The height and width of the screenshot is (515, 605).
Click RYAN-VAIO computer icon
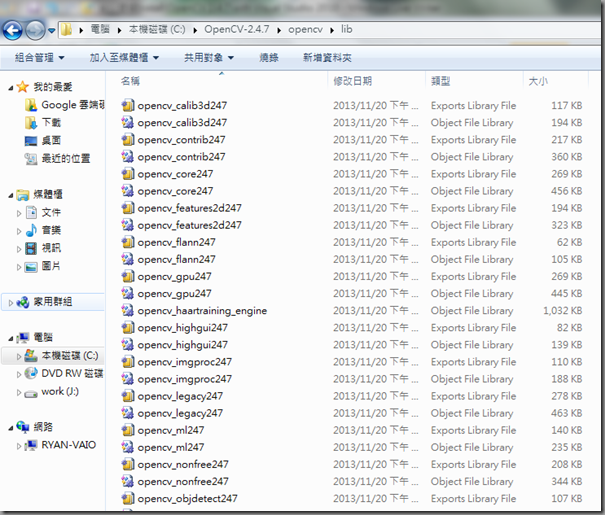click(x=31, y=446)
